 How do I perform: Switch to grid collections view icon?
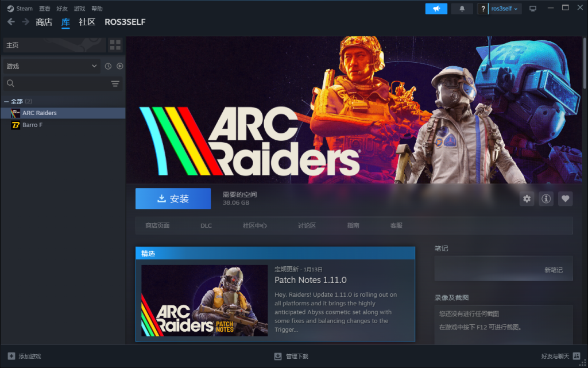click(x=115, y=45)
